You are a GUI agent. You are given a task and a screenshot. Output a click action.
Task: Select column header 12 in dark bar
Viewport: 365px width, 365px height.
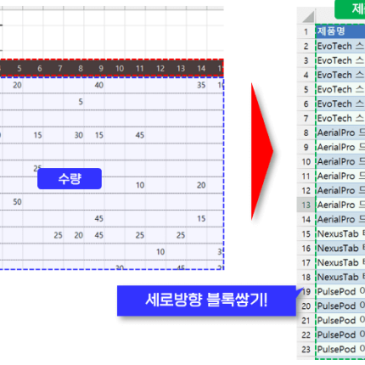(160, 69)
